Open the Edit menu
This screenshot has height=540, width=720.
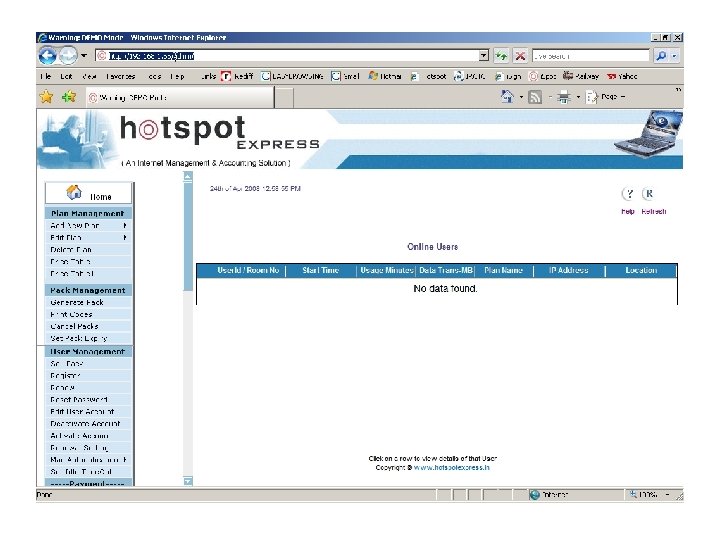pyautogui.click(x=66, y=76)
